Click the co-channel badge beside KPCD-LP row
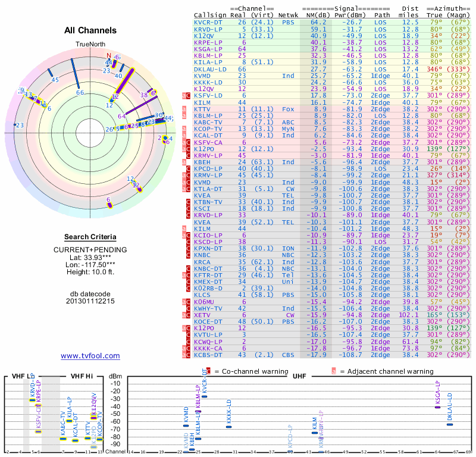The image size is (476, 457). pyautogui.click(x=188, y=169)
